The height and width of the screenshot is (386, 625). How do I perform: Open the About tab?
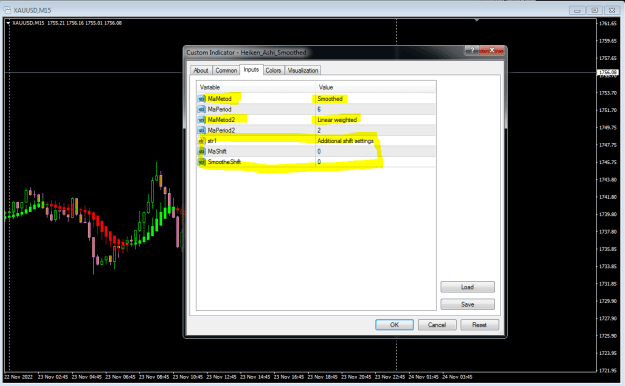tap(200, 71)
